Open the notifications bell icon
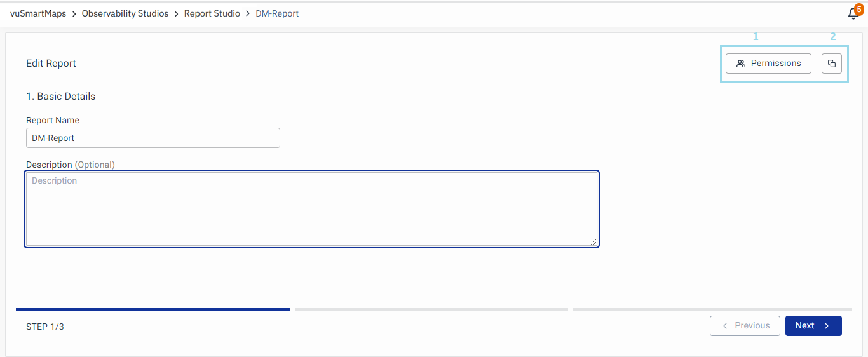 [x=853, y=14]
